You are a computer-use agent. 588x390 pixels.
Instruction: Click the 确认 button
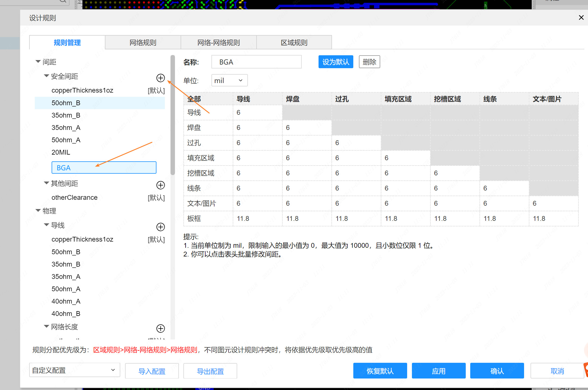point(497,371)
